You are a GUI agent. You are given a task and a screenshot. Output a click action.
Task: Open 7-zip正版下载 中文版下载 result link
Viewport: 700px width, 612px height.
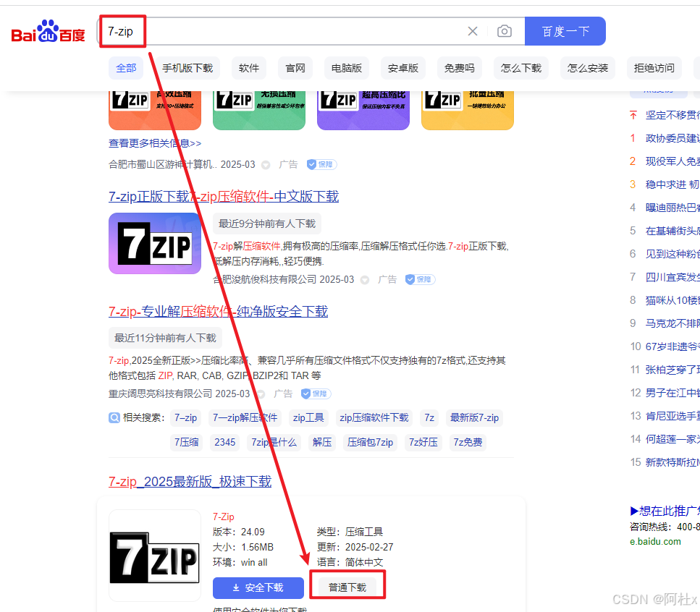(x=224, y=196)
